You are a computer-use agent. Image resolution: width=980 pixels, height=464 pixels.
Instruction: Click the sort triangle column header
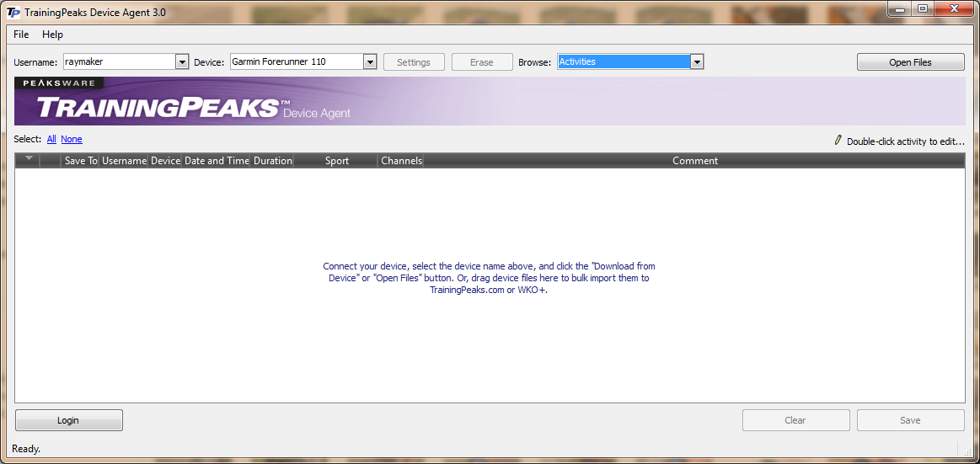click(28, 161)
